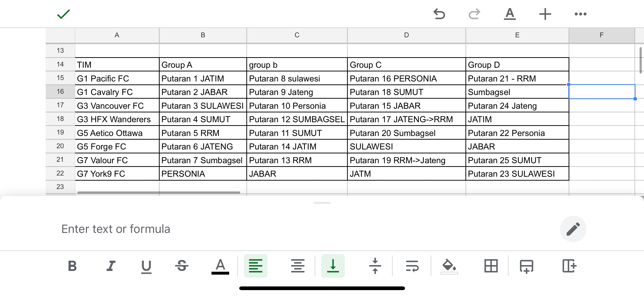644x296 pixels.
Task: Apply strikethrough to text
Action: pyautogui.click(x=182, y=266)
